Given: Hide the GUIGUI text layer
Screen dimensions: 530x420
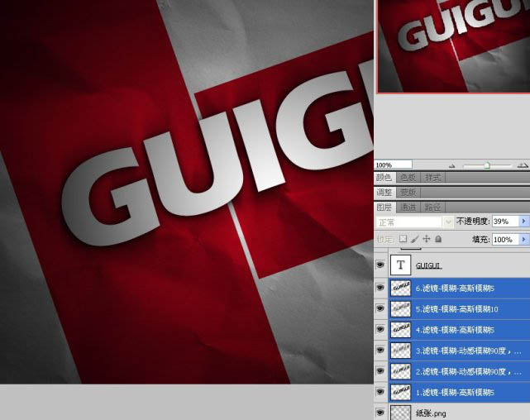Looking at the screenshot, I should click(380, 265).
